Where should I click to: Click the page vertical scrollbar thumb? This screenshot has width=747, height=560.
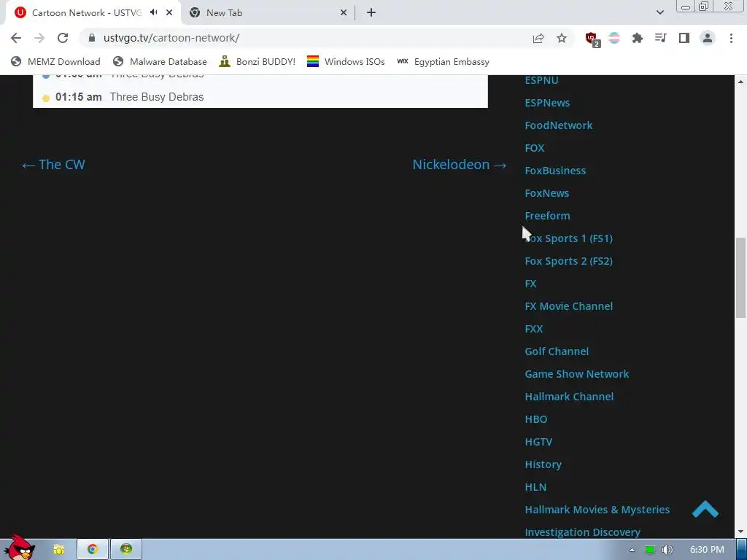740,278
